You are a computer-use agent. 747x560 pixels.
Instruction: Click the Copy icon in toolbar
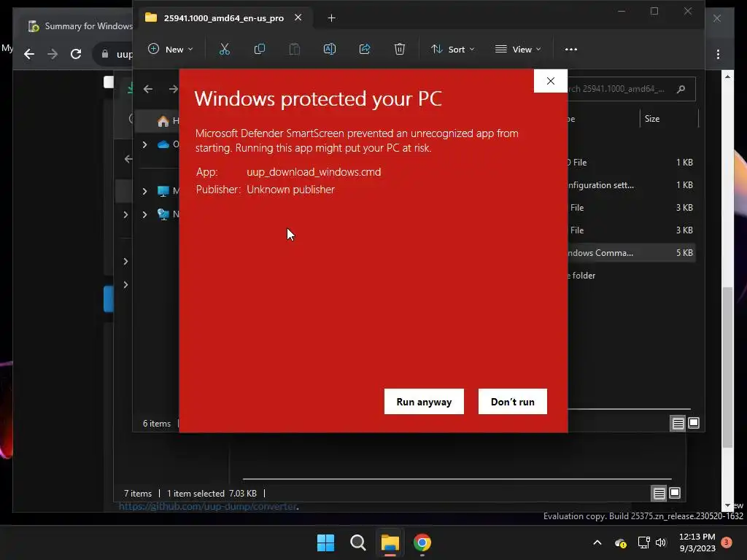pyautogui.click(x=260, y=49)
